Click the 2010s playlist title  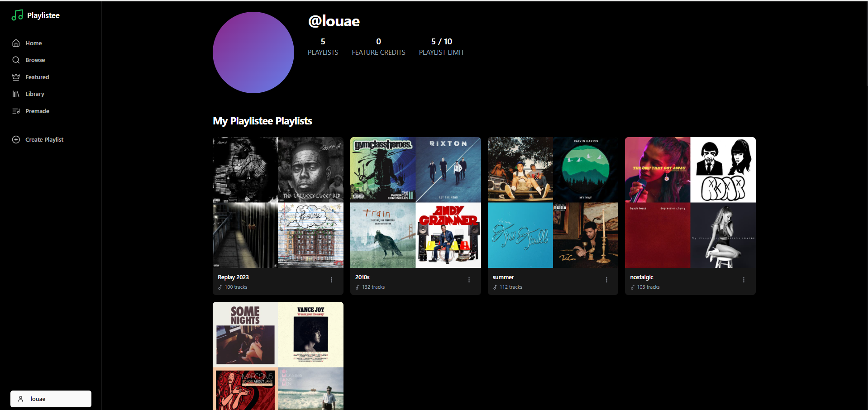(362, 277)
